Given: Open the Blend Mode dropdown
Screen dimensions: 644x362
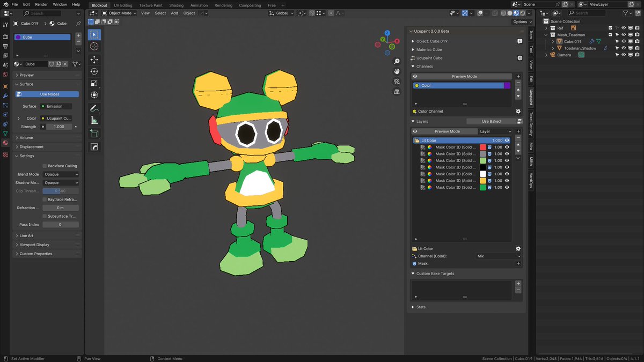Looking at the screenshot, I should pos(61,174).
